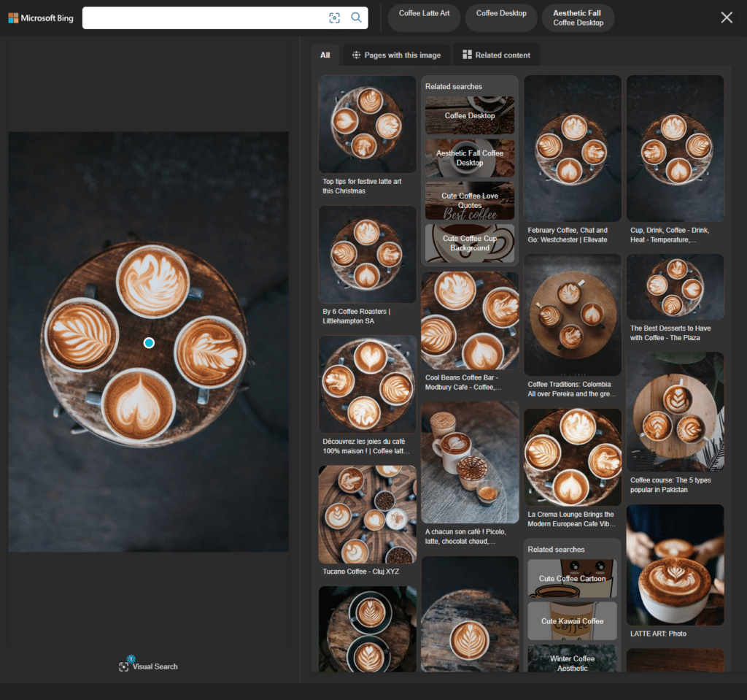The height and width of the screenshot is (700, 747).
Task: Open the Cute Coffee Love Quotes search tile
Action: pos(469,200)
